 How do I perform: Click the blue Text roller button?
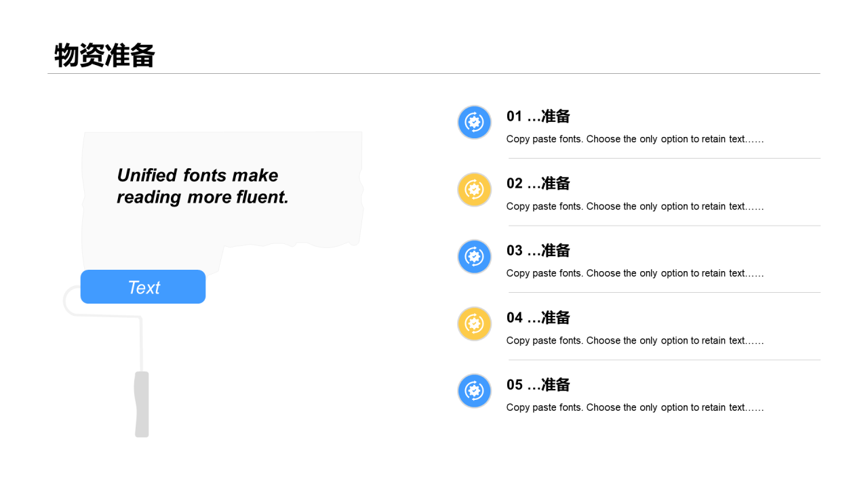[143, 287]
